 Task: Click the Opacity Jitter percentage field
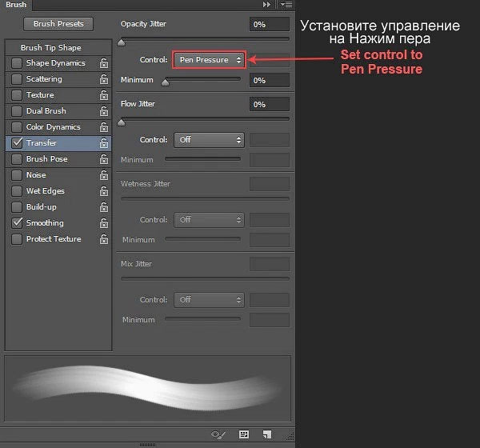pyautogui.click(x=270, y=24)
